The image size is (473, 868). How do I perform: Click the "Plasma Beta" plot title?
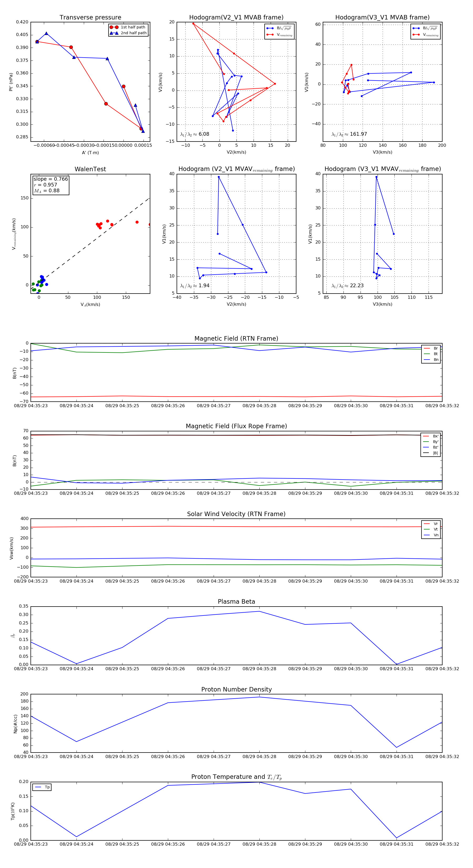point(236,602)
